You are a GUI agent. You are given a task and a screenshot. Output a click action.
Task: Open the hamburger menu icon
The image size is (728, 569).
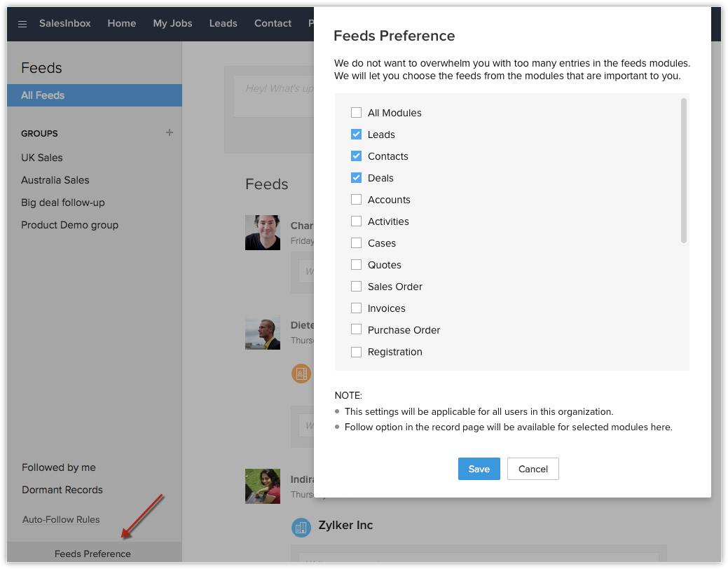click(22, 24)
